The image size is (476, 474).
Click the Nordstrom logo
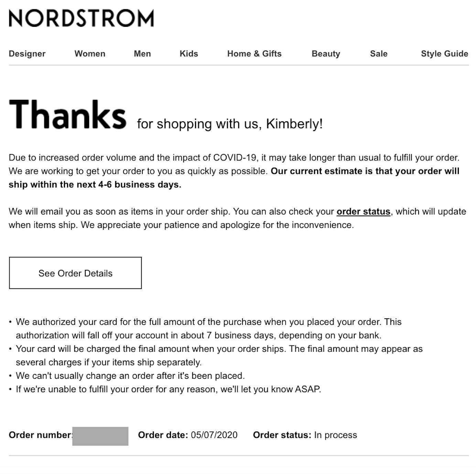[x=81, y=18]
